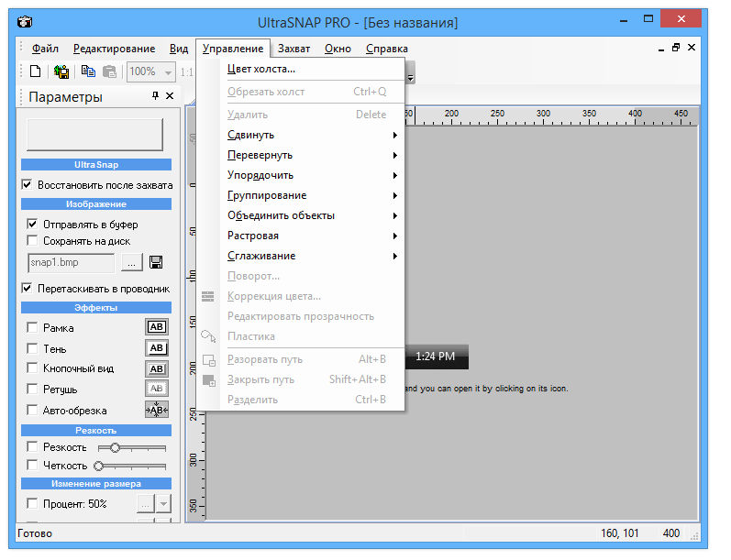Open the Рамка effect settings AB icon
The height and width of the screenshot is (560, 731).
coord(157,327)
